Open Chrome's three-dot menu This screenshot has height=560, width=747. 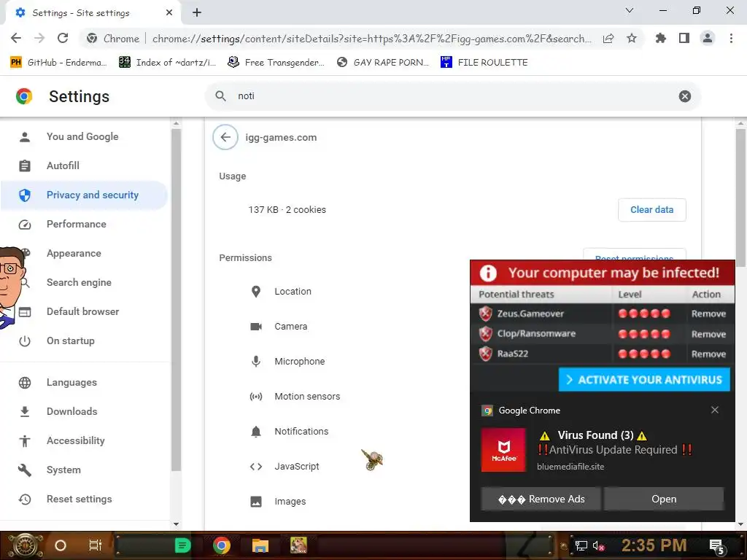731,39
